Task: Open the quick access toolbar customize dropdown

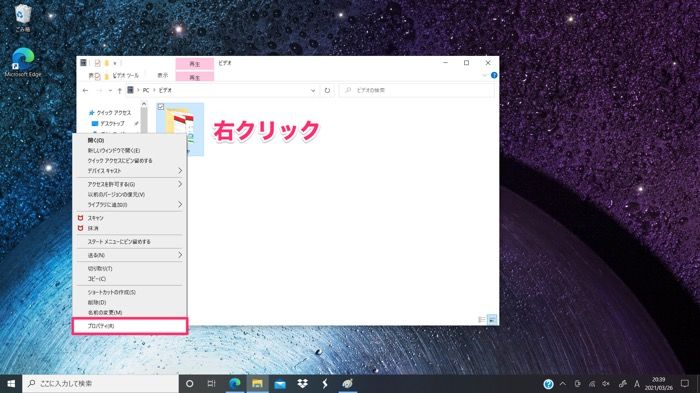Action: point(115,63)
